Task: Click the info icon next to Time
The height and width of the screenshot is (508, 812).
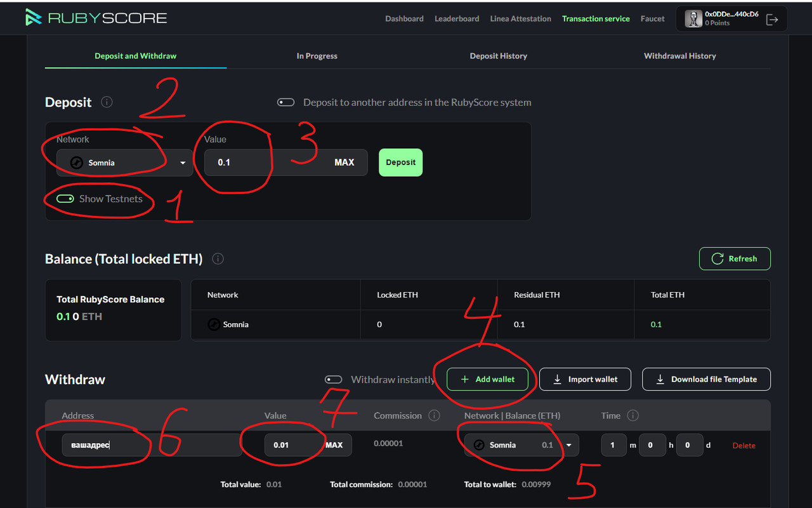Action: coord(632,415)
